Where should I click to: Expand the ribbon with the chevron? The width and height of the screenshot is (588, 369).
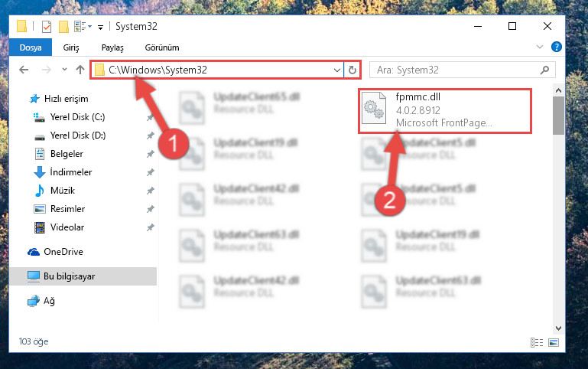[540, 47]
